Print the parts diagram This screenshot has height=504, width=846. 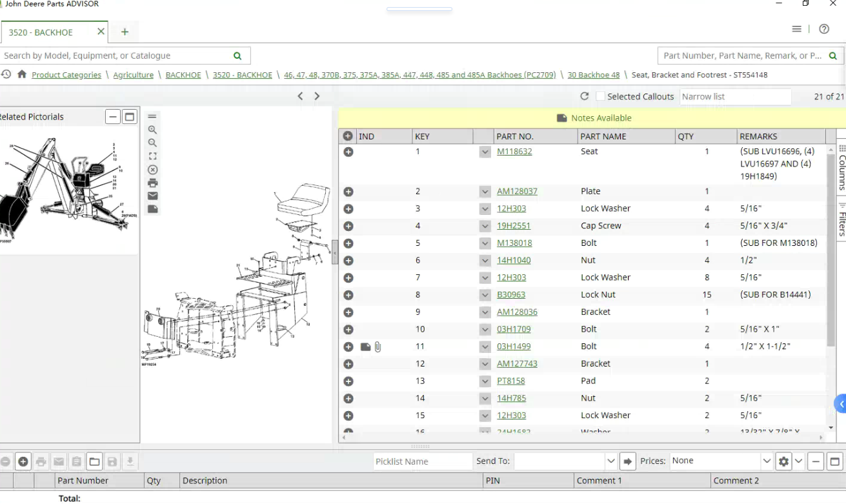pyautogui.click(x=152, y=183)
